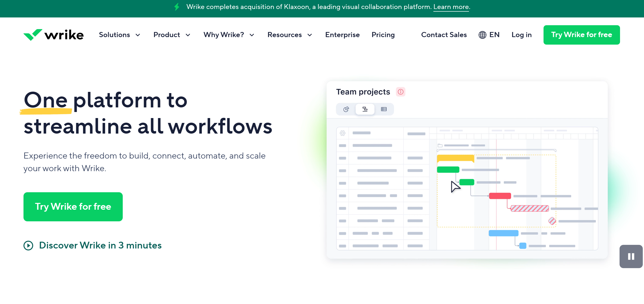The height and width of the screenshot is (304, 644).
Task: Click the striped diamond milestone marker
Action: coord(552,221)
